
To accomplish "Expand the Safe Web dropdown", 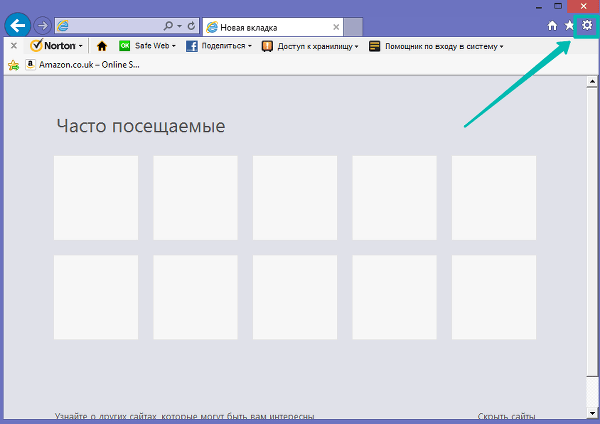I will tap(174, 46).
